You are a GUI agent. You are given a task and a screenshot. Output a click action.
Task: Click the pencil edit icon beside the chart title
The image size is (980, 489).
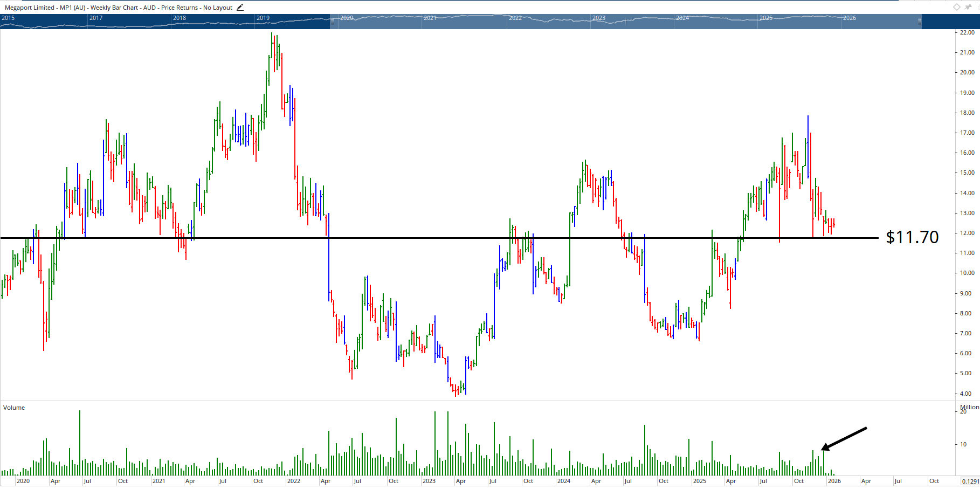[x=239, y=8]
